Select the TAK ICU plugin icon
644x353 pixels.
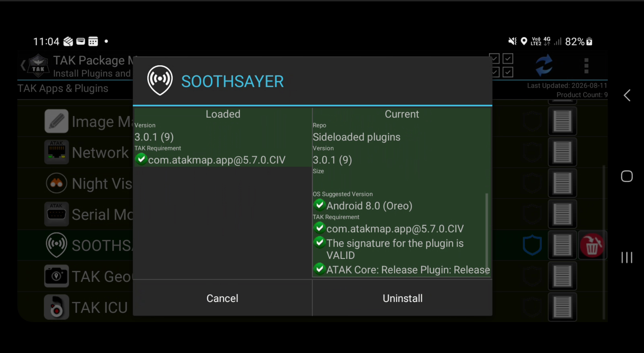point(56,307)
